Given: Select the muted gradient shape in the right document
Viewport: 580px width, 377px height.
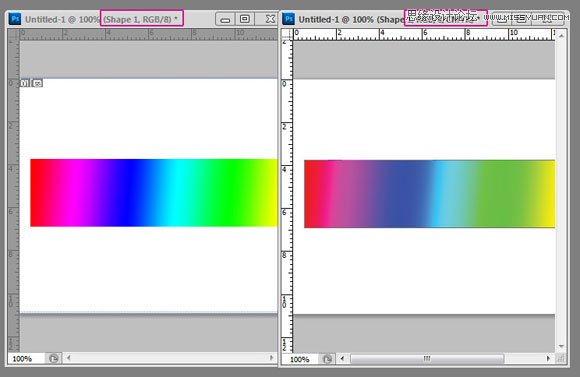Looking at the screenshot, I should (x=429, y=194).
